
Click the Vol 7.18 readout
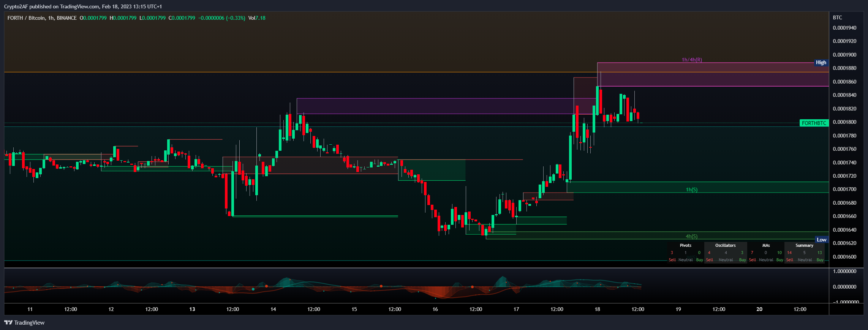(257, 18)
